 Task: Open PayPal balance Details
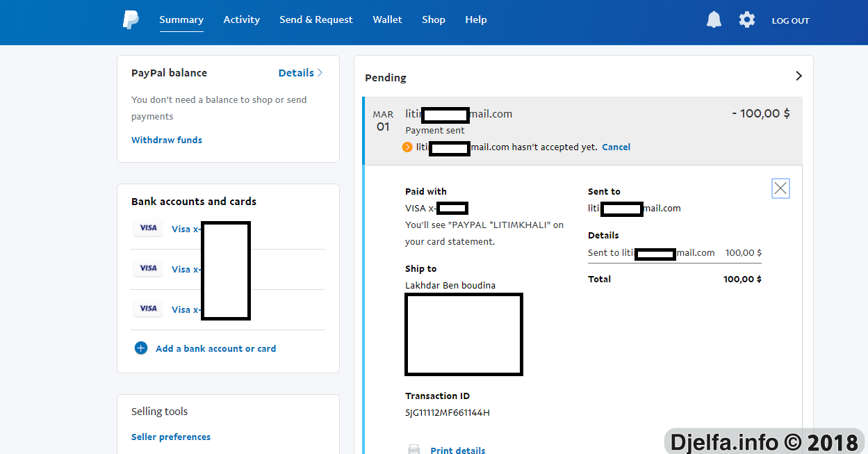(x=300, y=72)
